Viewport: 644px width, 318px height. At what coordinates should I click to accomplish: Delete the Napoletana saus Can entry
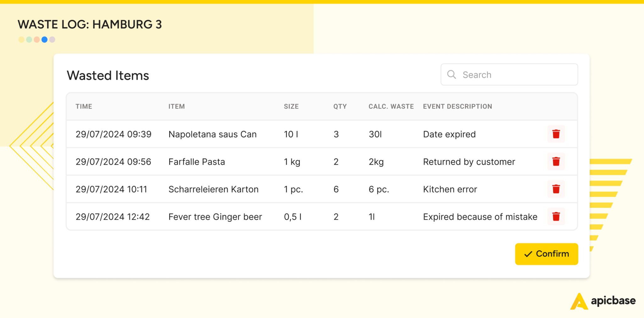click(556, 134)
